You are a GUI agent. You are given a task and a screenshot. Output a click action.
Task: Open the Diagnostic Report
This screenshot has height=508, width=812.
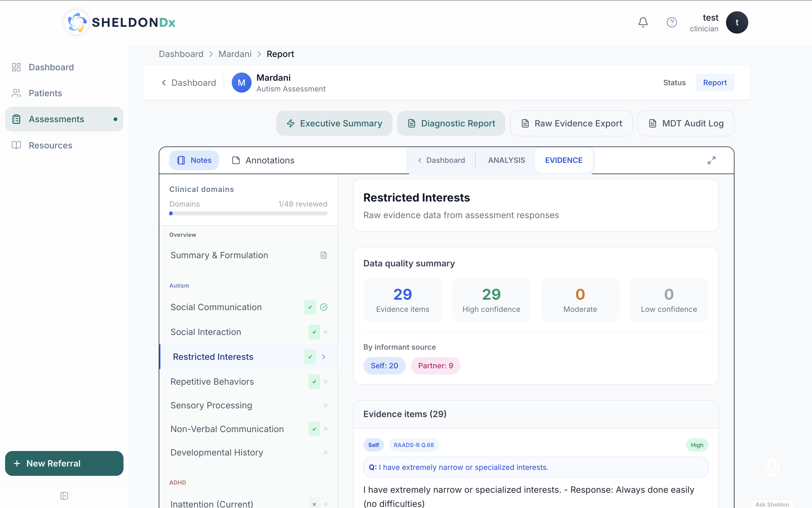coord(451,123)
